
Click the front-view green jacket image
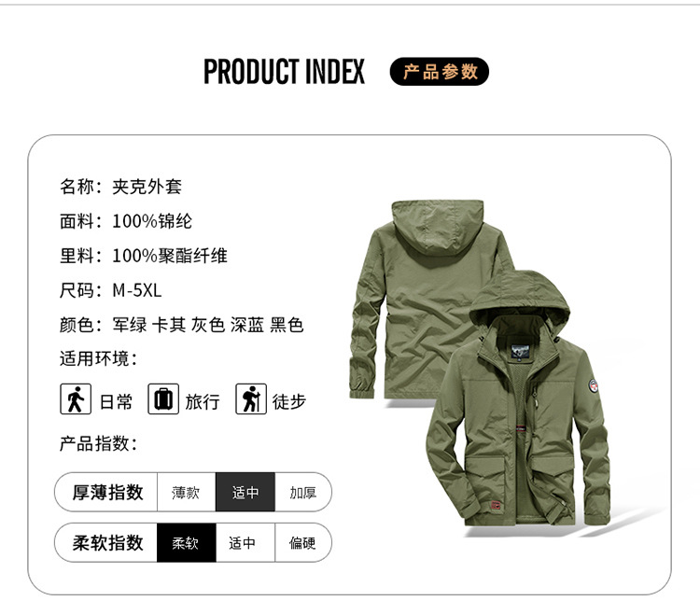point(518,399)
